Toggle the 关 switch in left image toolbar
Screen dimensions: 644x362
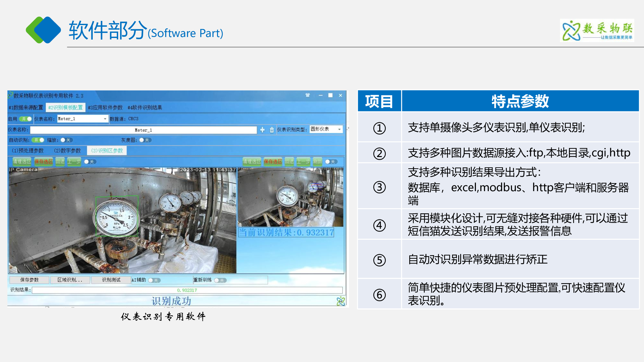point(90,162)
